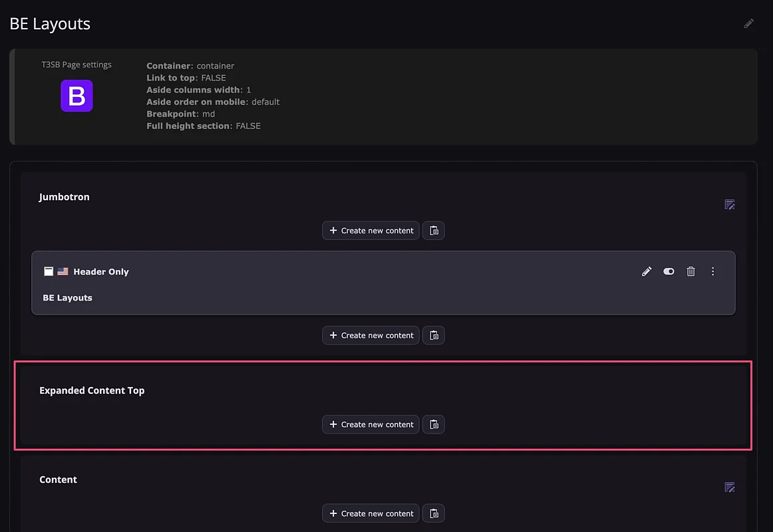Create new content in Expanded Content Top
This screenshot has width=773, height=532.
[371, 425]
